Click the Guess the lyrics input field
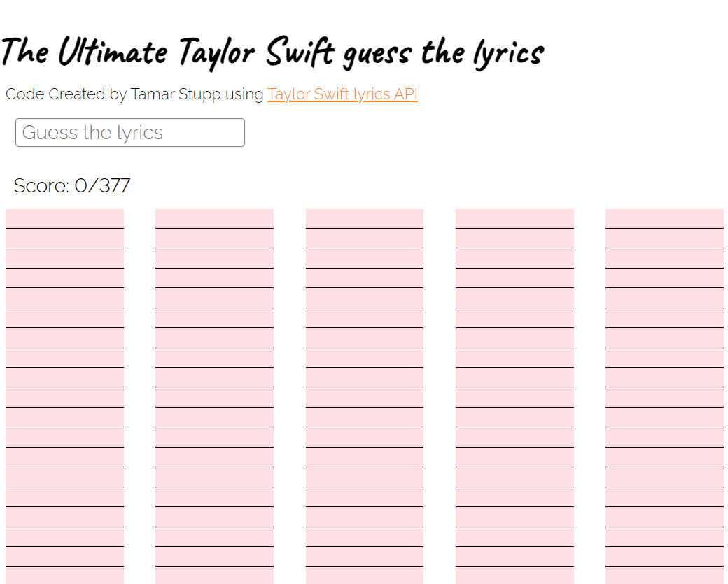The width and height of the screenshot is (728, 584). (x=129, y=132)
